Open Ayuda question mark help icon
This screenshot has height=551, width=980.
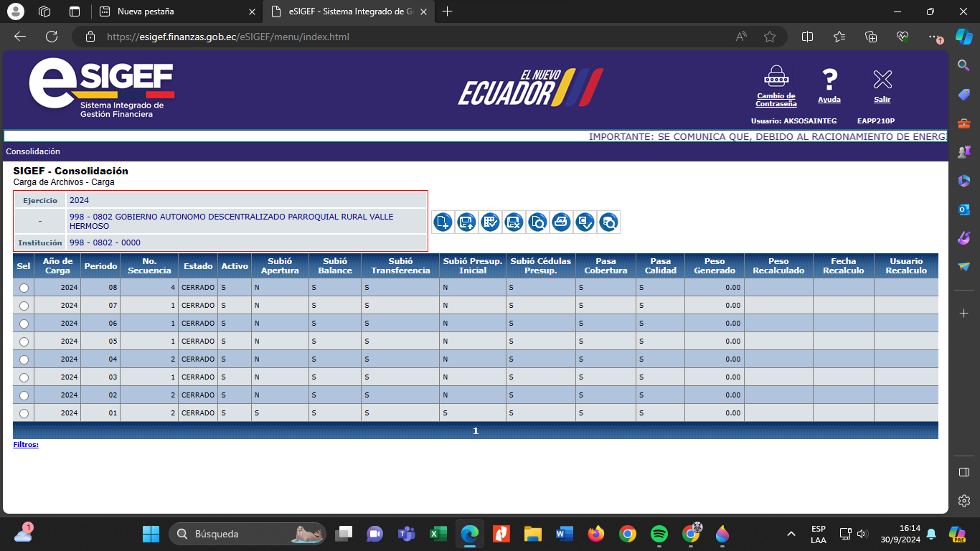pyautogui.click(x=829, y=85)
